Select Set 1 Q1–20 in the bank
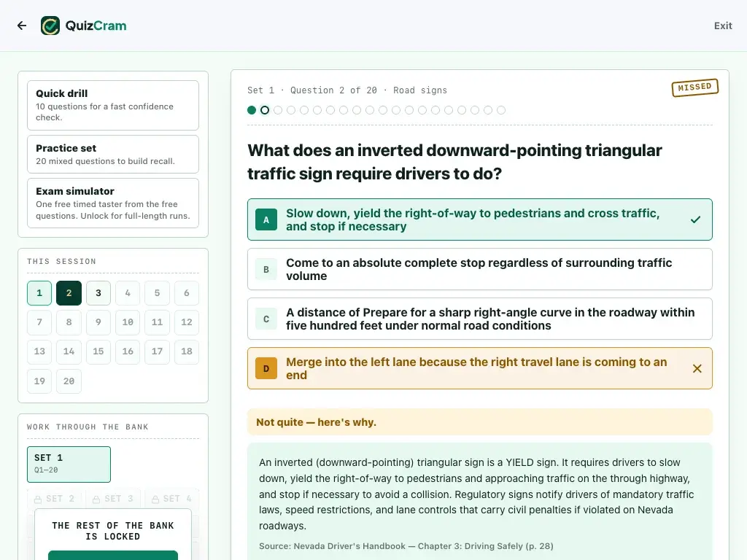Viewport: 747px width, 560px height. click(69, 464)
